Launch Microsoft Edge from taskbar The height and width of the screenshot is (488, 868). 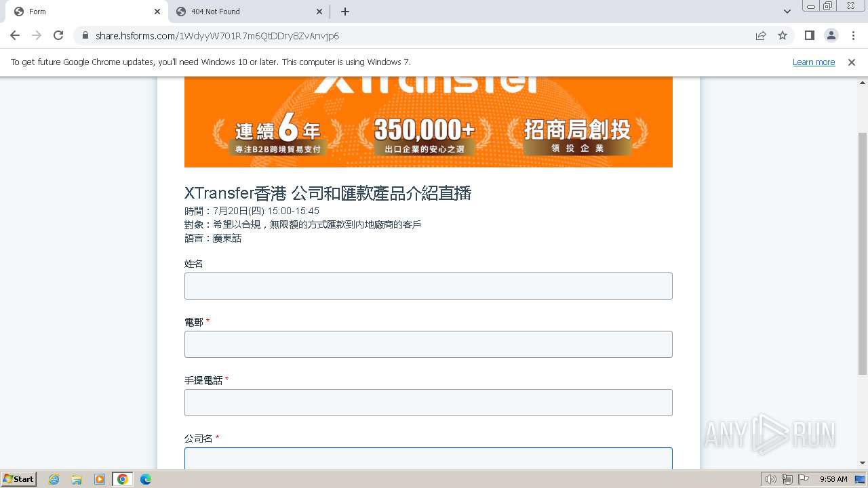(146, 479)
